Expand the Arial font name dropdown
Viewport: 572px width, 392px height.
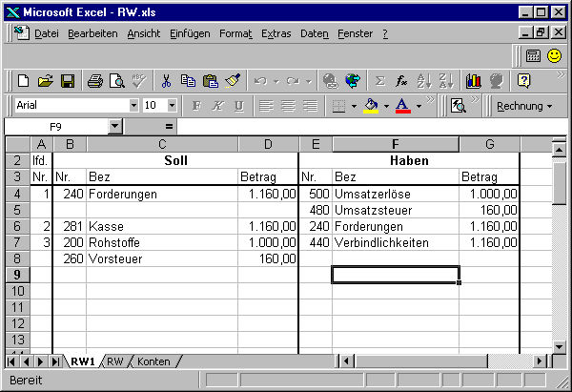(x=133, y=106)
